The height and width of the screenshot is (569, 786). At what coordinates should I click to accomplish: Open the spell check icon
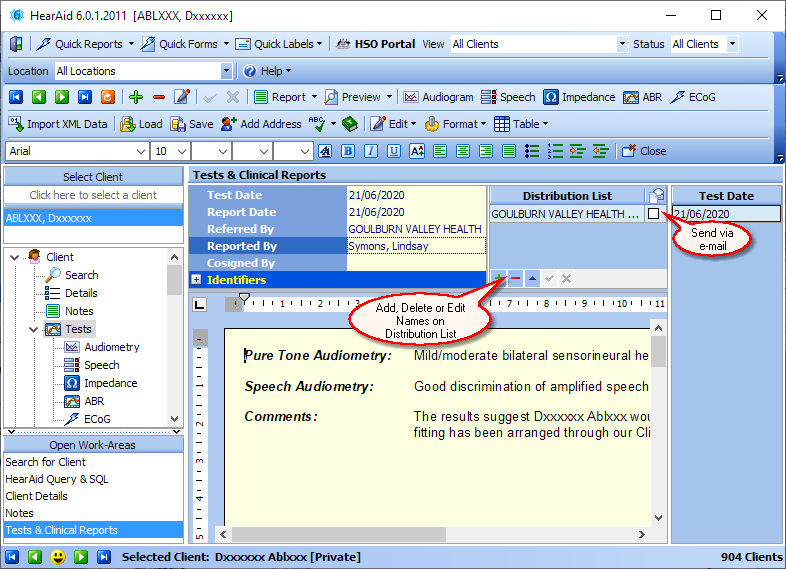pos(317,124)
